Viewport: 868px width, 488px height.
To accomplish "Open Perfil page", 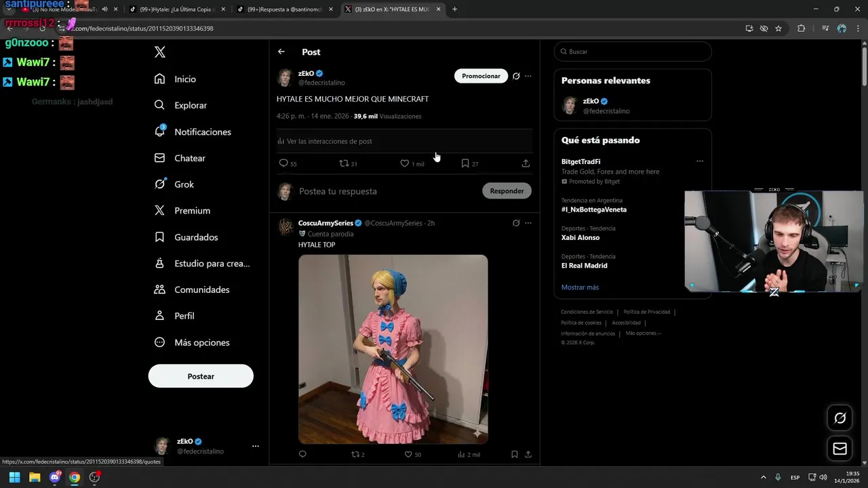I will pos(175,316).
